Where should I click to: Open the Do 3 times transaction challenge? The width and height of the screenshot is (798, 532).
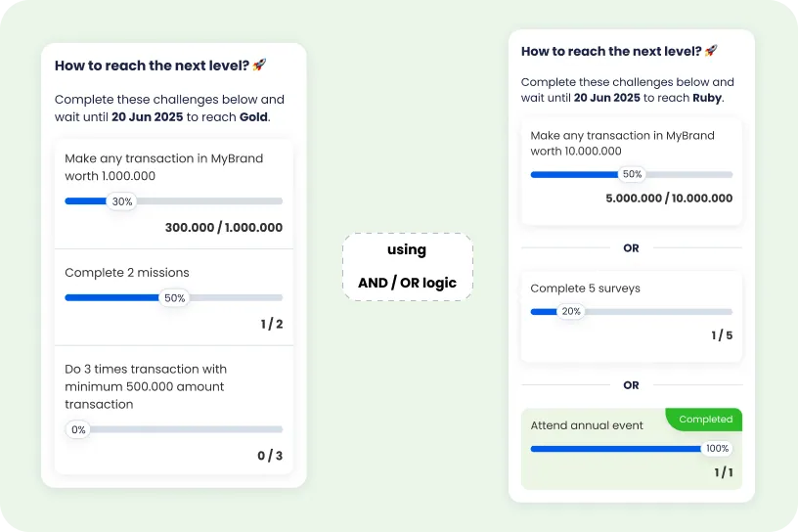coord(174,411)
